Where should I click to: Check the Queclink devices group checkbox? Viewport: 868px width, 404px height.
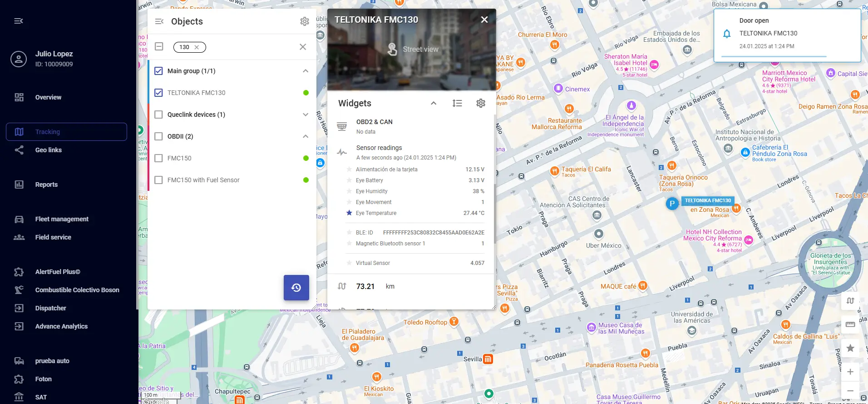pyautogui.click(x=158, y=115)
